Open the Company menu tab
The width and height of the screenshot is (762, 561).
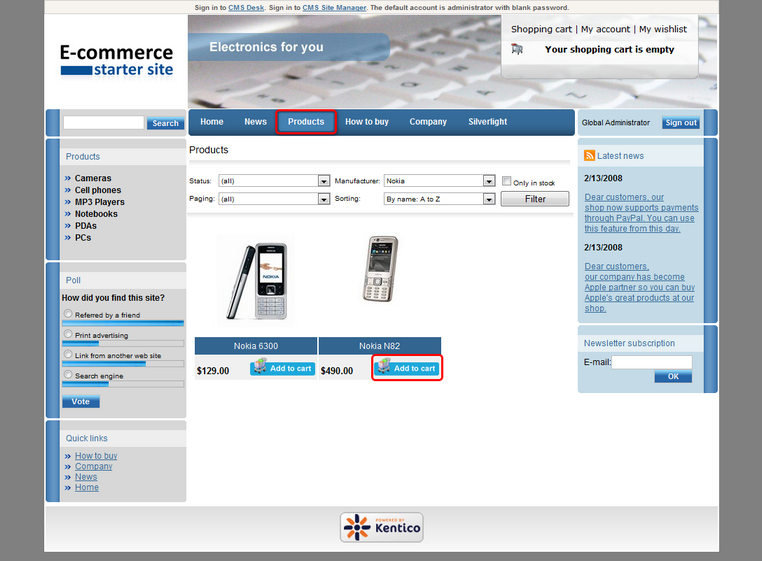point(428,122)
